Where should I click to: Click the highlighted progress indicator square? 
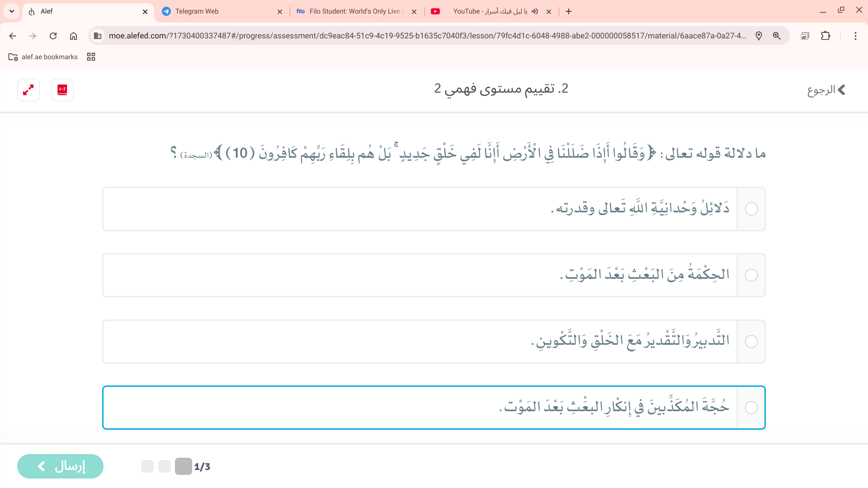coord(183,466)
